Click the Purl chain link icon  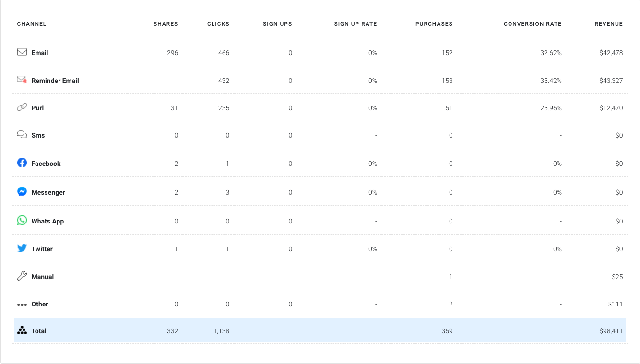(x=22, y=107)
